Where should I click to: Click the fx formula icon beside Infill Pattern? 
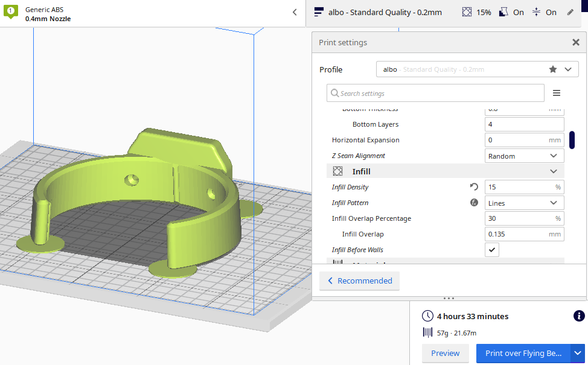474,203
